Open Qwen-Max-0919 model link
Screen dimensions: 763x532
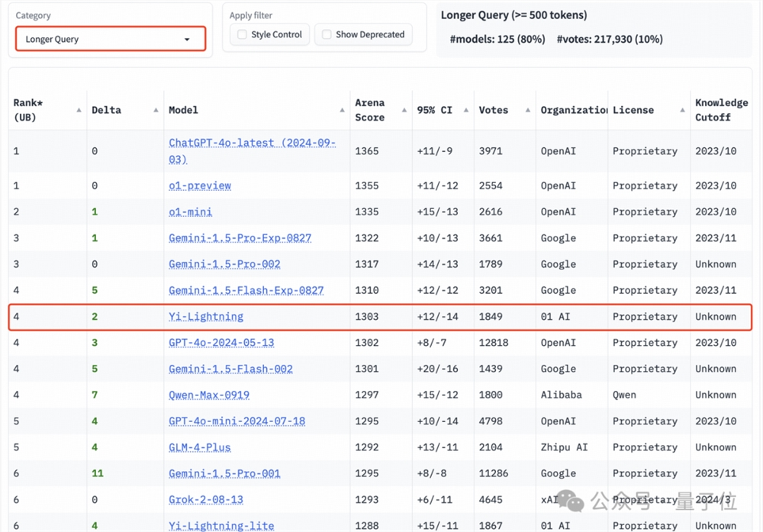click(209, 395)
